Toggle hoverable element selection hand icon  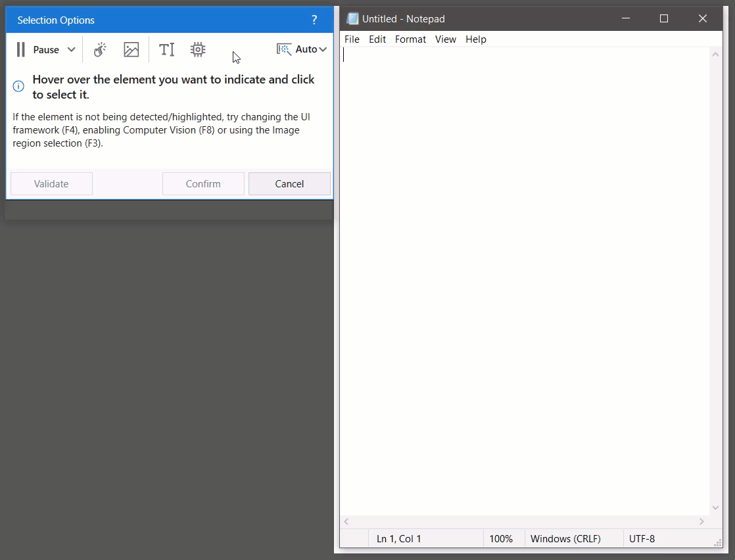pos(100,49)
